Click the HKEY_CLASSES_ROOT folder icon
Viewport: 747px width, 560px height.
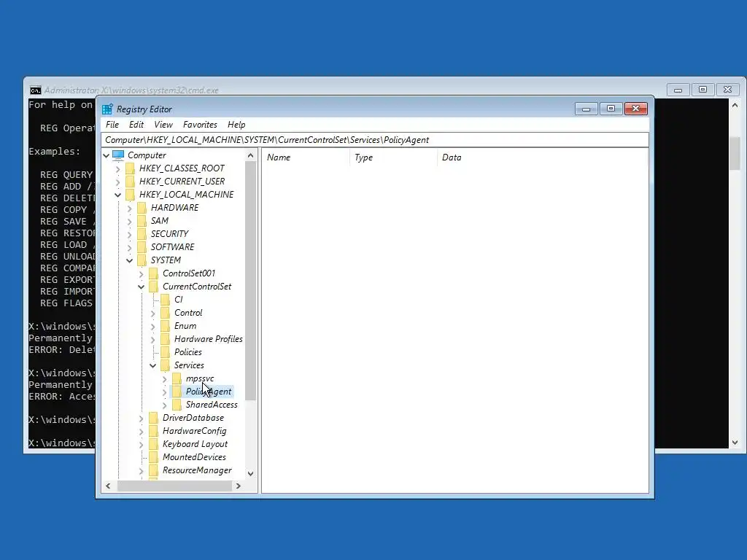tap(130, 168)
